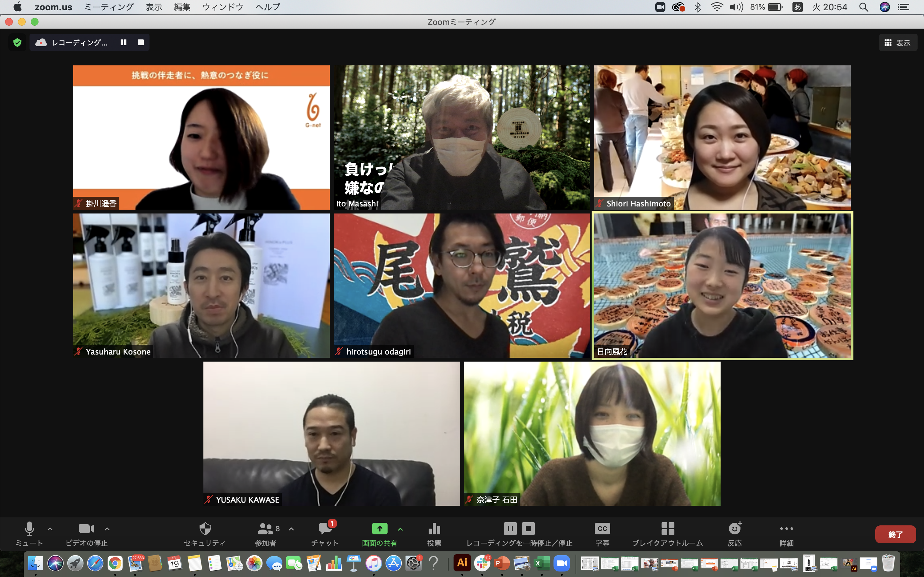The height and width of the screenshot is (577, 924).
Task: Open the Polls (投票) icon
Action: (434, 529)
